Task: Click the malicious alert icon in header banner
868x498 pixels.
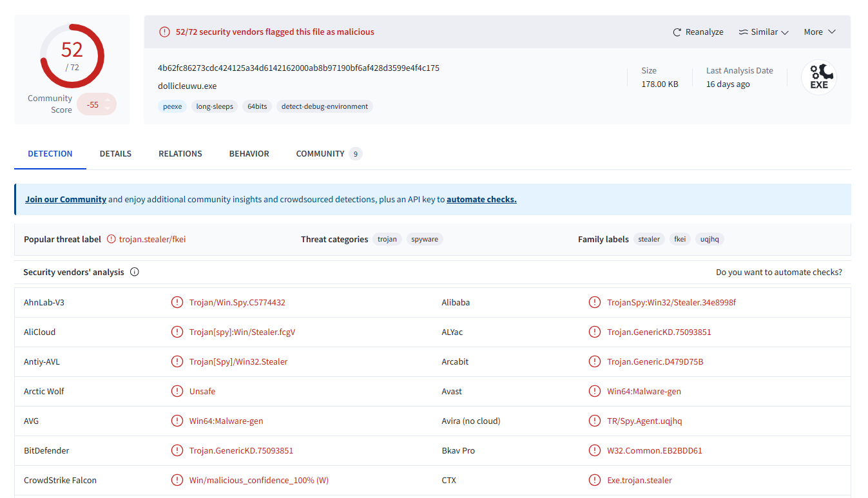Action: point(165,32)
